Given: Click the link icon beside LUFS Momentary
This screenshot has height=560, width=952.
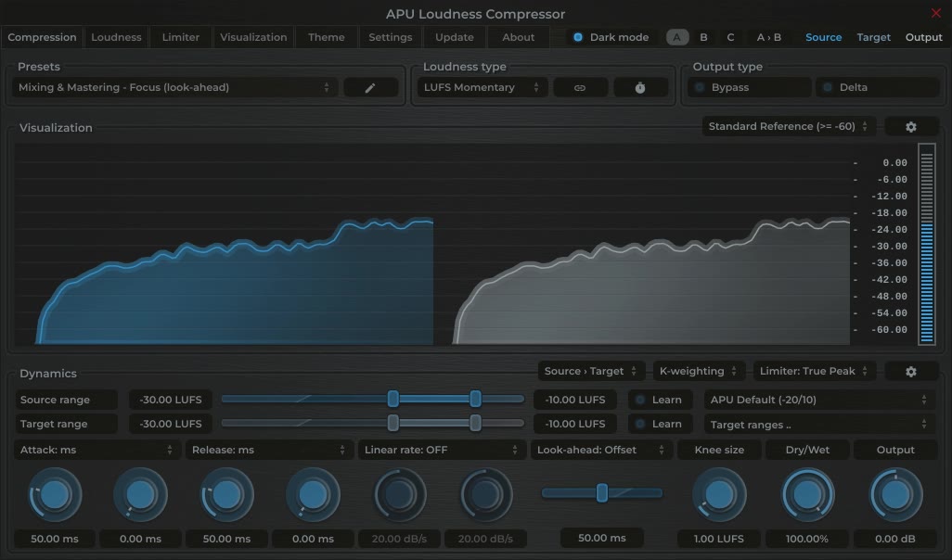Looking at the screenshot, I should coord(580,86).
